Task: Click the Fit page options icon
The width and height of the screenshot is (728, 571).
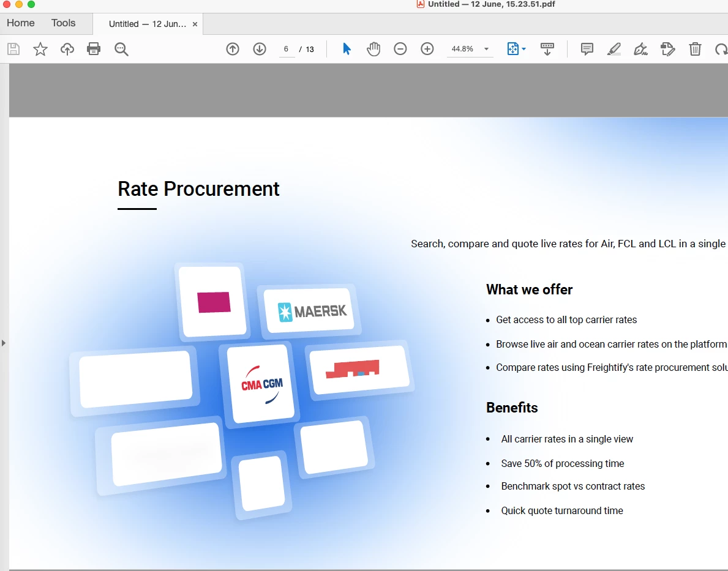Action: [x=512, y=49]
